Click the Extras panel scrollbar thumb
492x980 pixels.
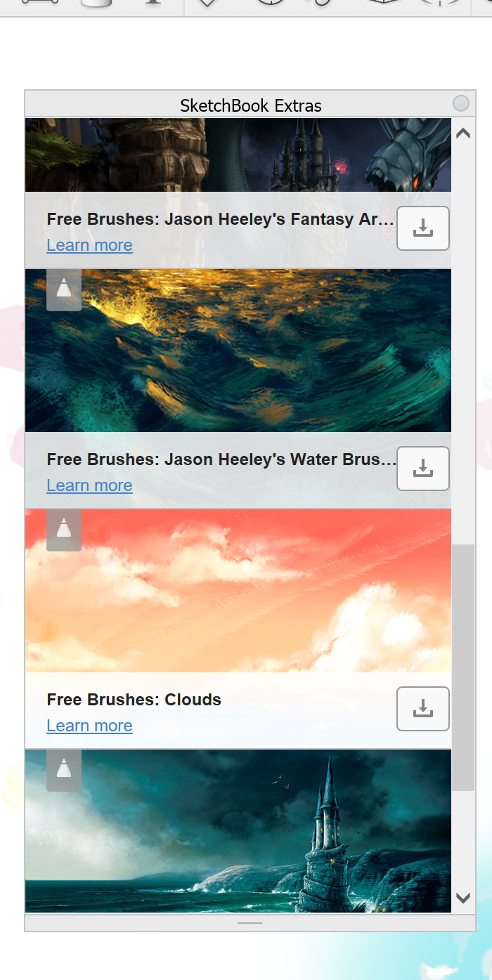point(462,667)
